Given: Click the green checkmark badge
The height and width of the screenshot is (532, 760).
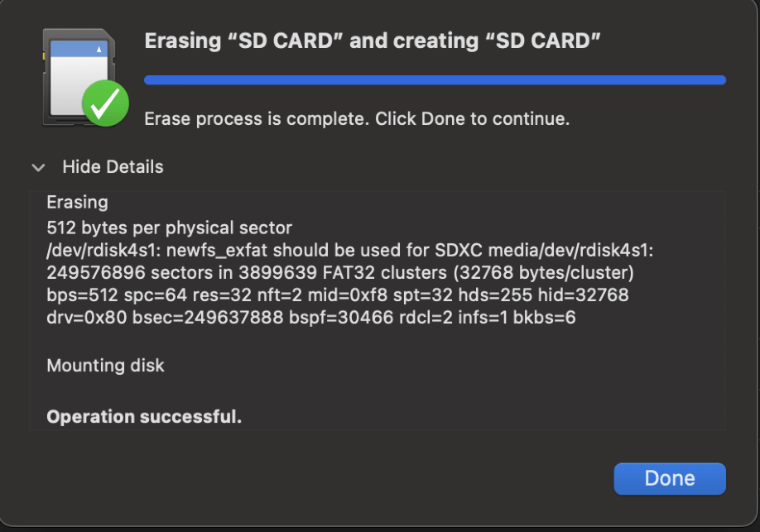Looking at the screenshot, I should [105, 103].
